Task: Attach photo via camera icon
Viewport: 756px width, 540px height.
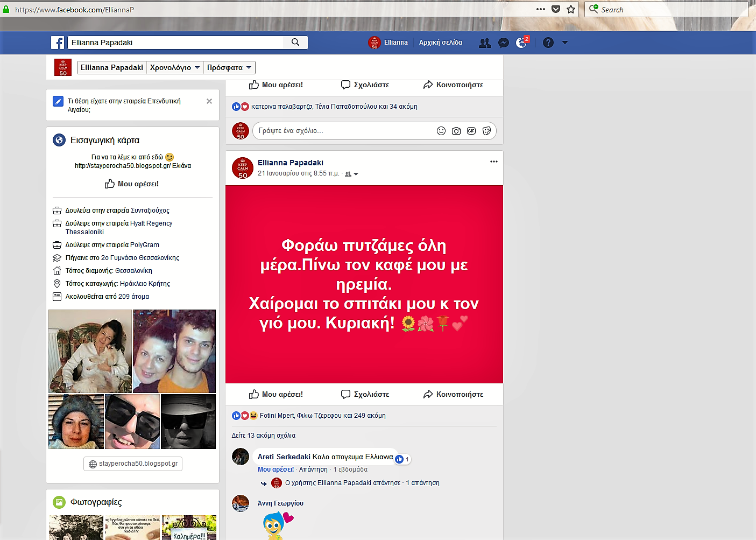Action: (456, 131)
